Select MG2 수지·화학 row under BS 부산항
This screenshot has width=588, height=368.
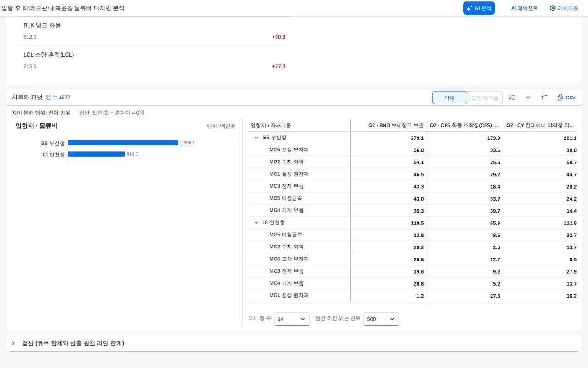click(412, 162)
